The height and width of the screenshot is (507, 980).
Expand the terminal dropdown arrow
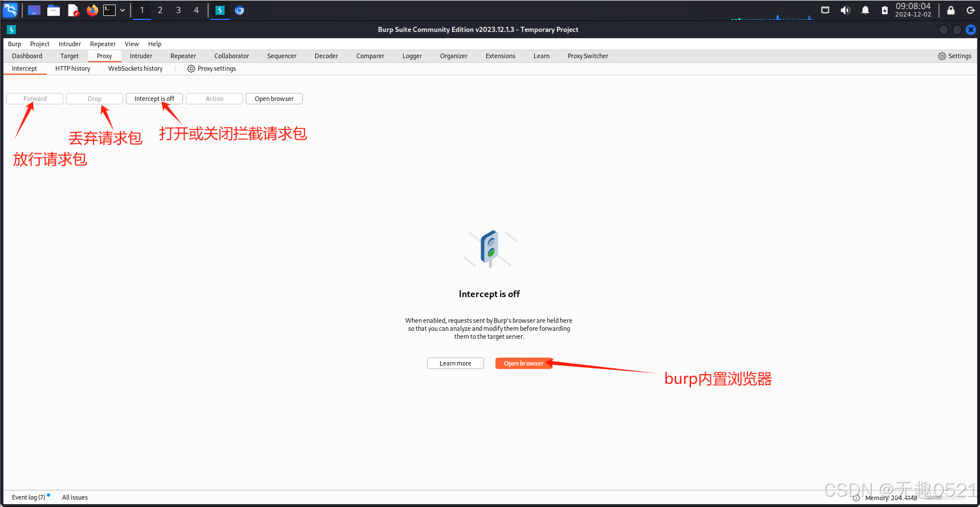tap(123, 10)
